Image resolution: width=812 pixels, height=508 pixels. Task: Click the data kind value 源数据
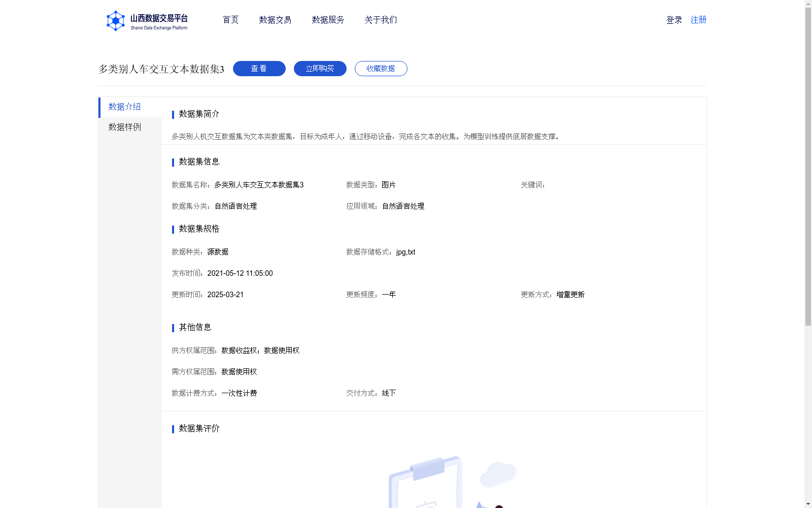click(218, 252)
